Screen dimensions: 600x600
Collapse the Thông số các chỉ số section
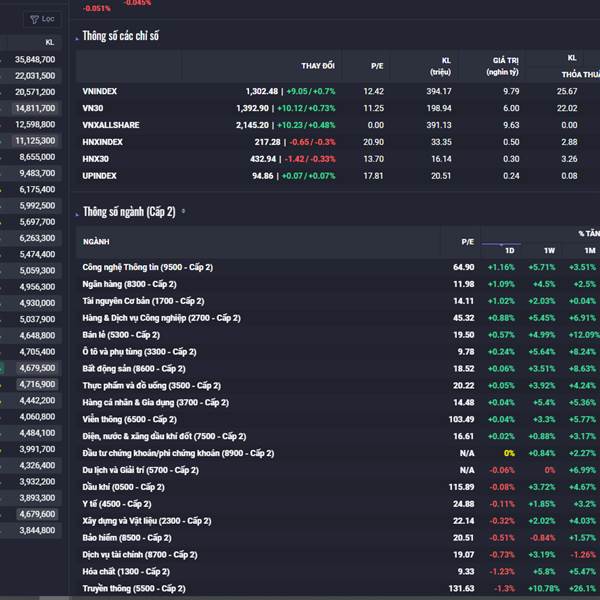tap(77, 38)
